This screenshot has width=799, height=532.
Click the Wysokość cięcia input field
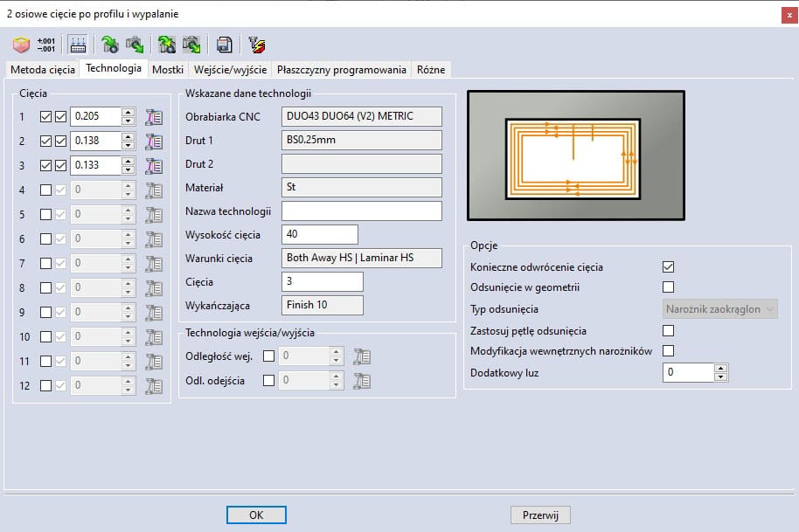coord(320,234)
